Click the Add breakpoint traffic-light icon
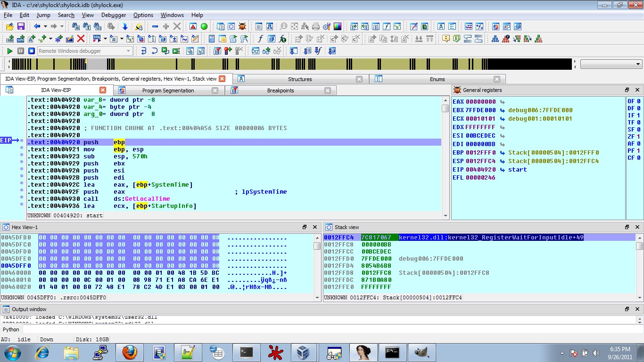Viewport: 644px width, 362px height. [x=228, y=51]
